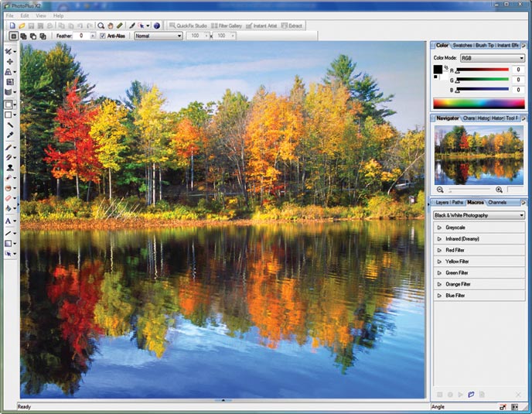This screenshot has width=532, height=414.
Task: Click the New document icon
Action: (12, 26)
